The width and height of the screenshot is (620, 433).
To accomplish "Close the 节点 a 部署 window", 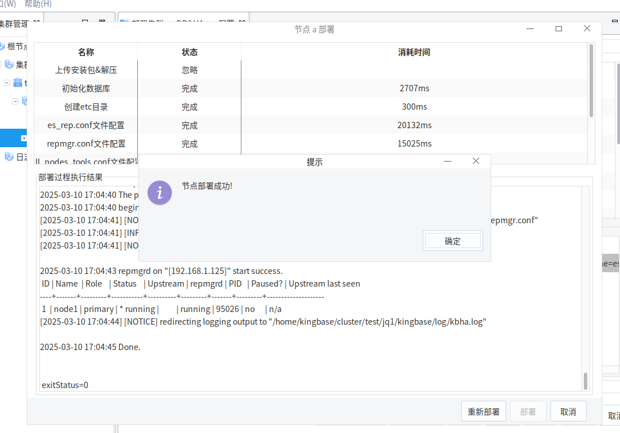I will tap(587, 29).
